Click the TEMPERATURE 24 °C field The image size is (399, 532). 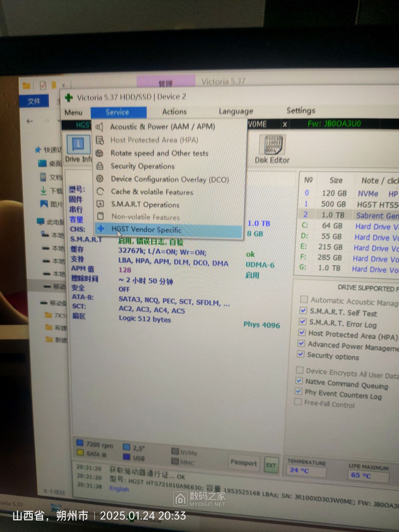pyautogui.click(x=306, y=471)
